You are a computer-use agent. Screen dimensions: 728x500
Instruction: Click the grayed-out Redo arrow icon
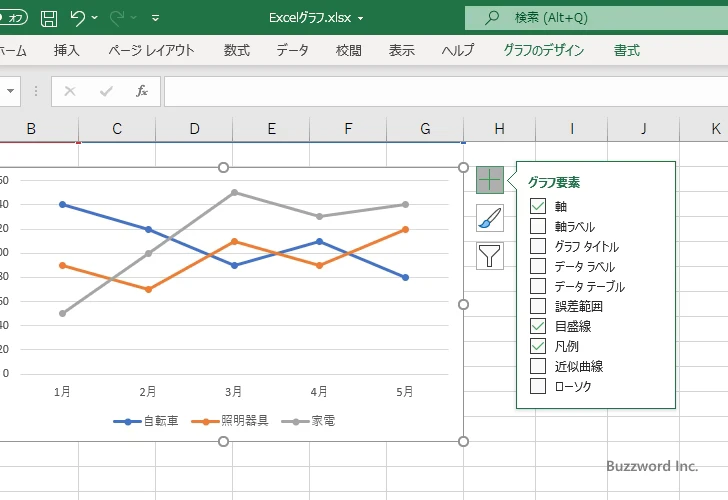pos(117,18)
